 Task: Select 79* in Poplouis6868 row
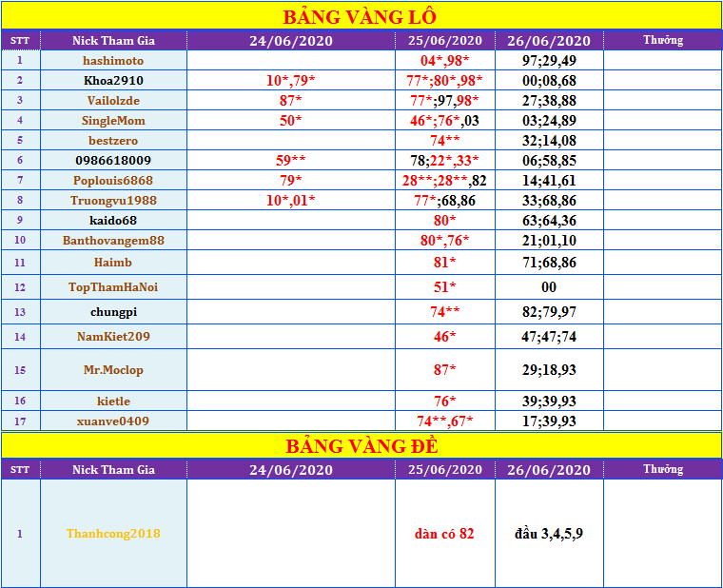[x=291, y=181]
